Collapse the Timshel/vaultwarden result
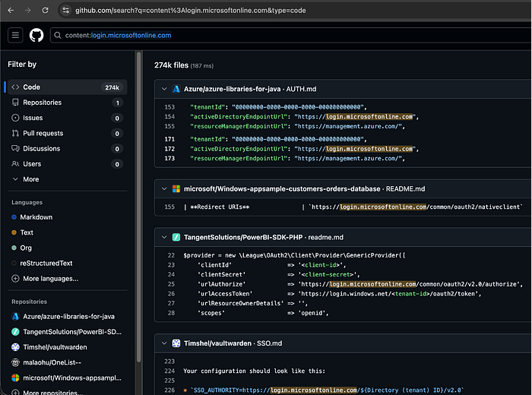532x395 pixels. [163, 343]
